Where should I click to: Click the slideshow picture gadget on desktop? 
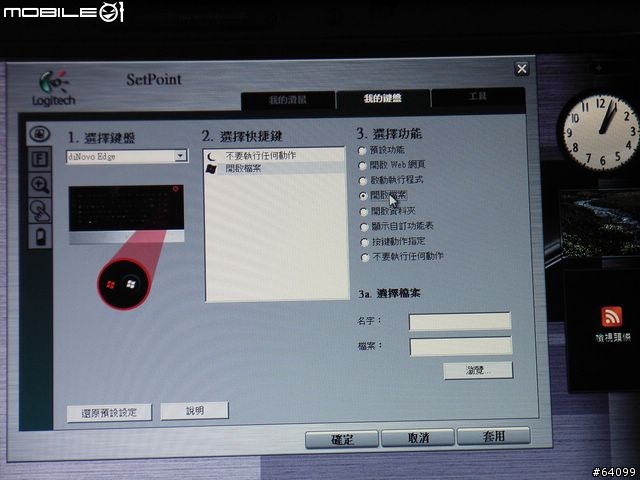coord(598,224)
